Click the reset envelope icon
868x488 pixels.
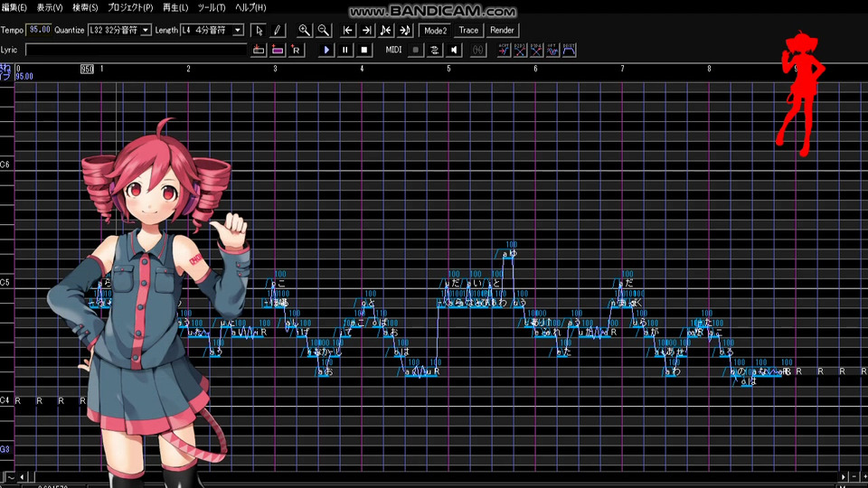(569, 50)
